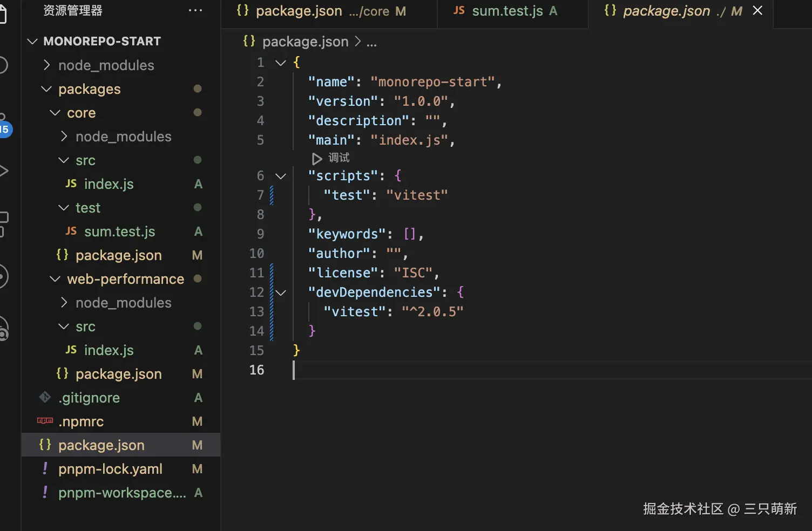
Task: Click the git icon beside .gitignore
Action: coord(45,397)
